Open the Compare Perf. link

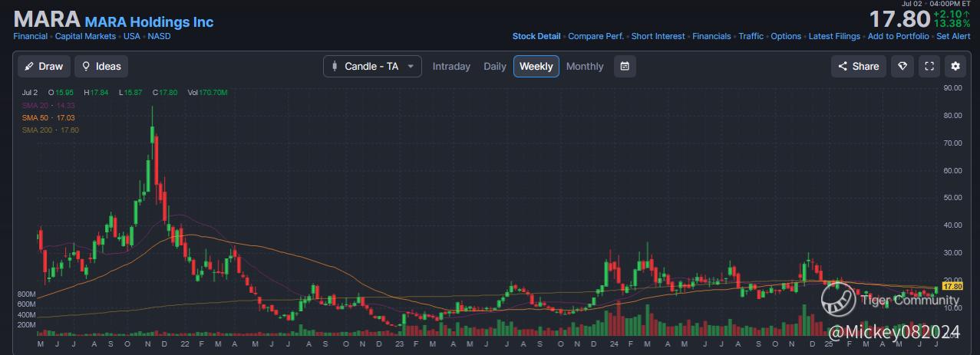(x=596, y=36)
